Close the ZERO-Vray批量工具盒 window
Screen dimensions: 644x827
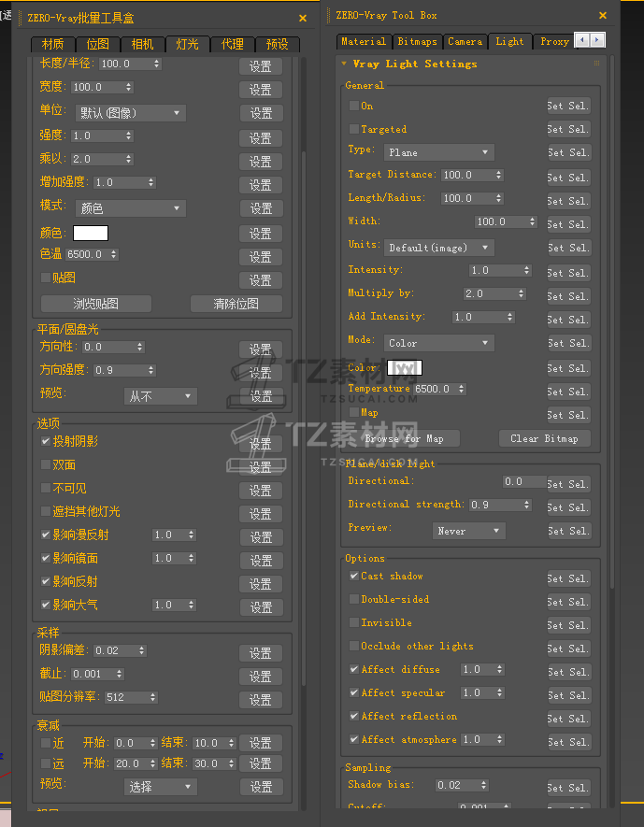303,18
